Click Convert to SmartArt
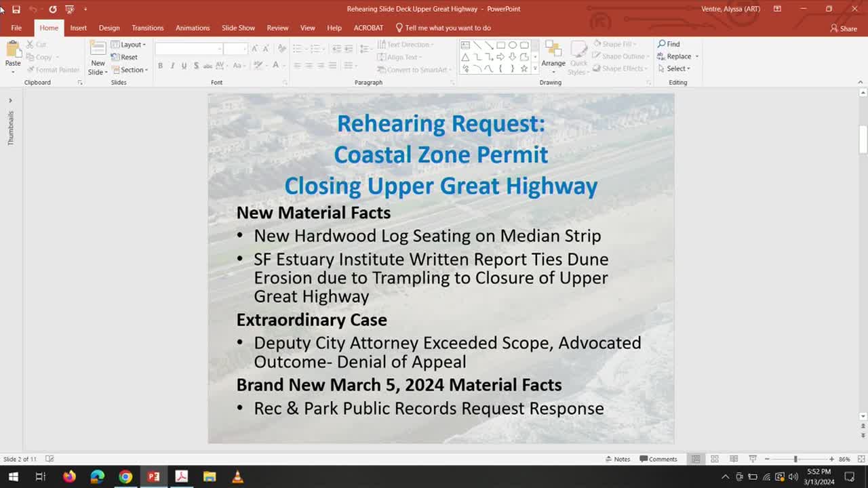This screenshot has height=488, width=868. pos(414,69)
